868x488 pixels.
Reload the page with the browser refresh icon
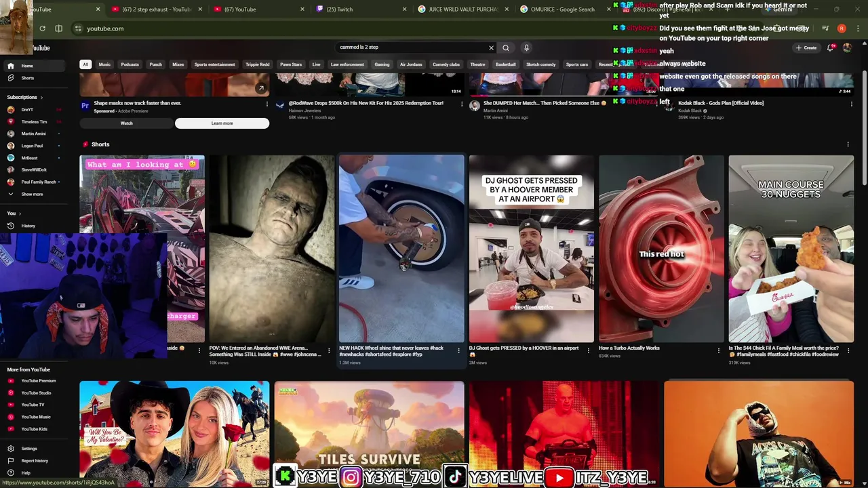pos(42,28)
